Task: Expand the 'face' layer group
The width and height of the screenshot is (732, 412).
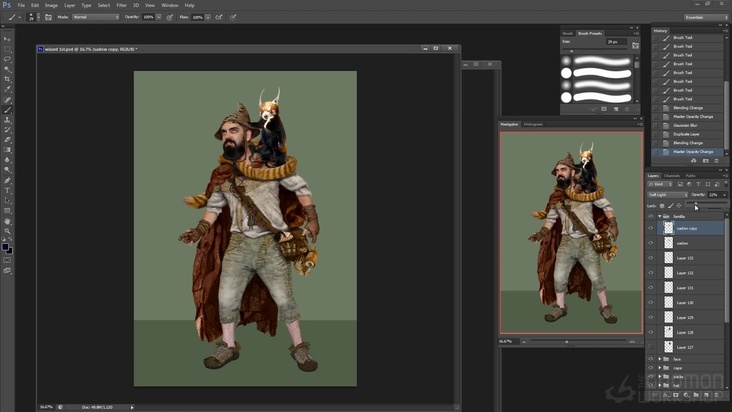Action: [x=659, y=358]
